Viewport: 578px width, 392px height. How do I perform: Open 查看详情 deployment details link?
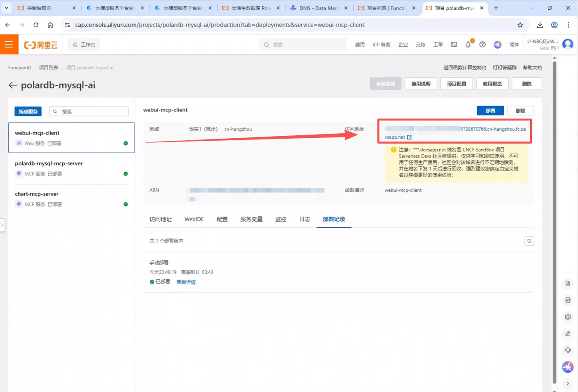(x=186, y=282)
